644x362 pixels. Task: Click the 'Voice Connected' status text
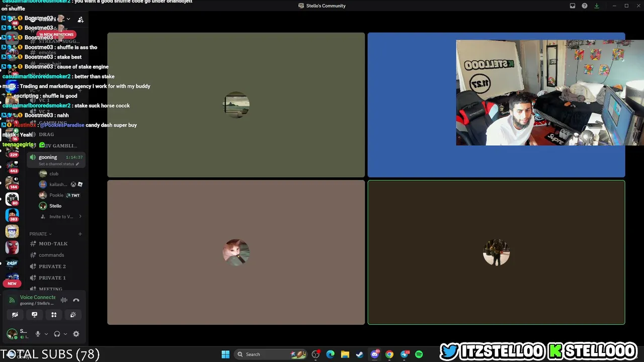[38, 298]
